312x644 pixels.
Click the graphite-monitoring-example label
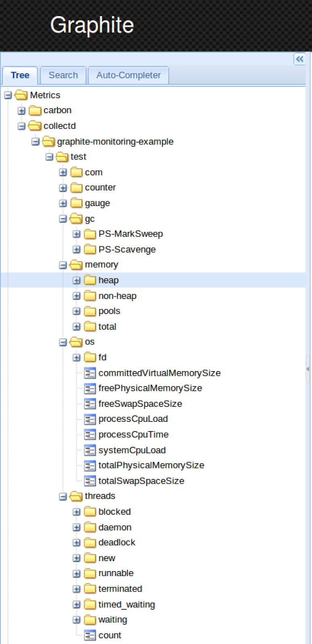click(x=115, y=142)
